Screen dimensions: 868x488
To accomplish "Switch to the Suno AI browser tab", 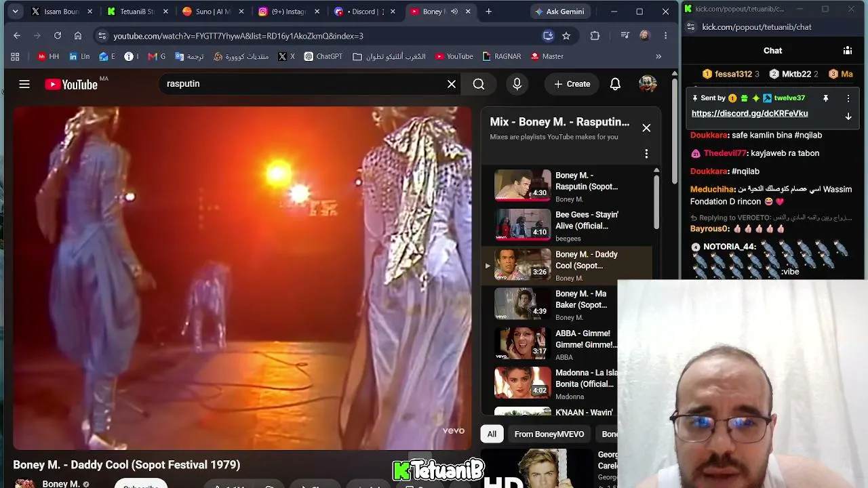I will point(212,12).
